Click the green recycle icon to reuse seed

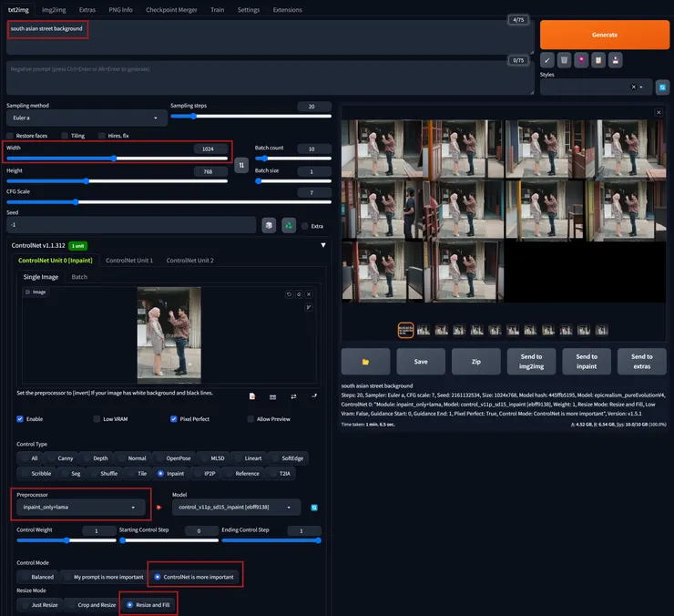click(x=289, y=225)
